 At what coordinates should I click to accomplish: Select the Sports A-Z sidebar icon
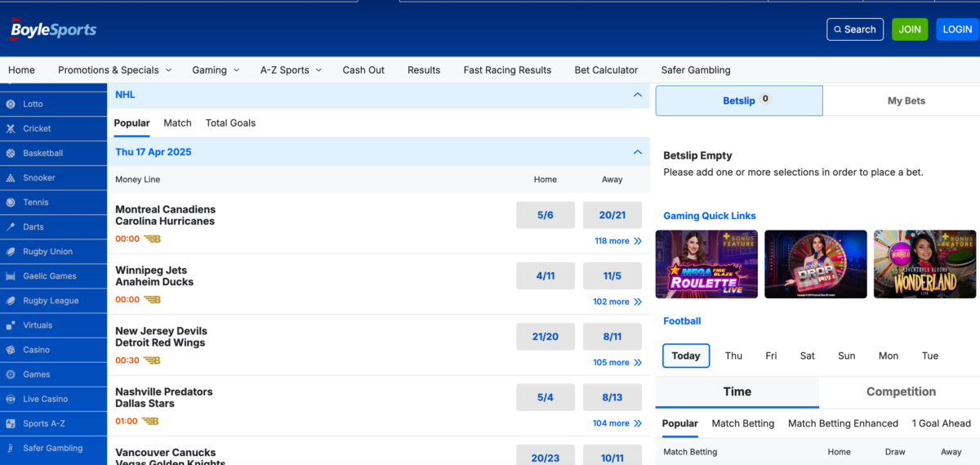pyautogui.click(x=11, y=423)
